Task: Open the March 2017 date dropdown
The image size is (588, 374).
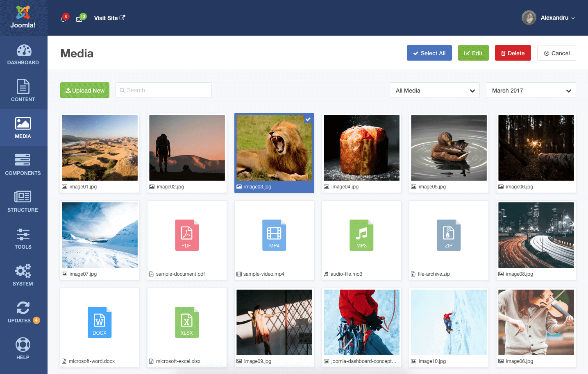Action: pos(531,91)
